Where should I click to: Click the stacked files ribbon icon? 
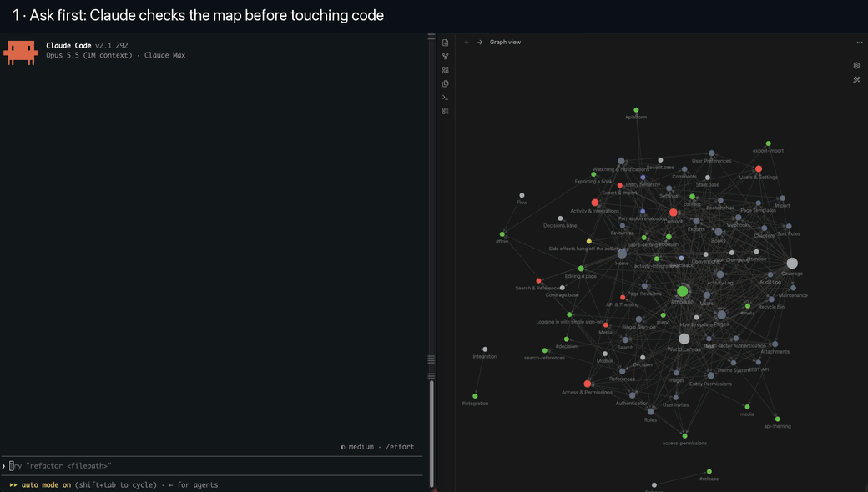click(x=445, y=84)
